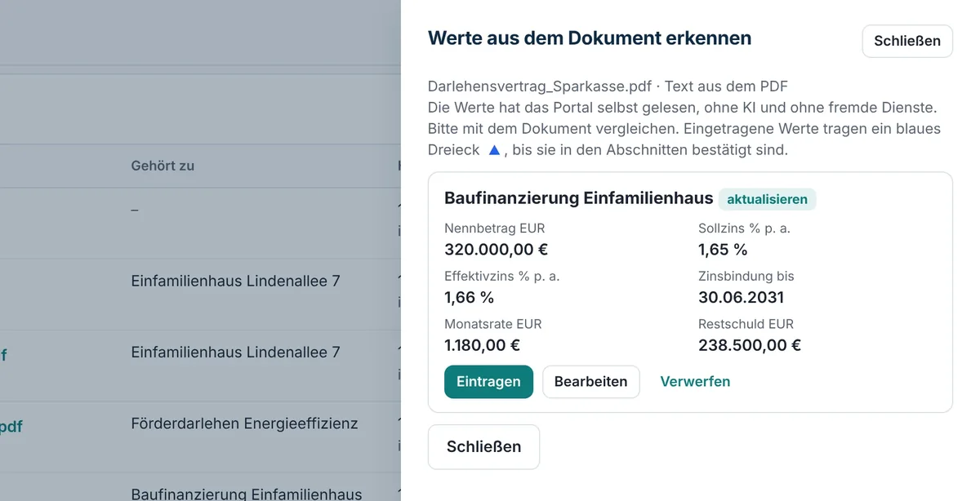Click the Sollzins % p. a. label
Viewport: 980px width, 501px height.
click(x=744, y=228)
